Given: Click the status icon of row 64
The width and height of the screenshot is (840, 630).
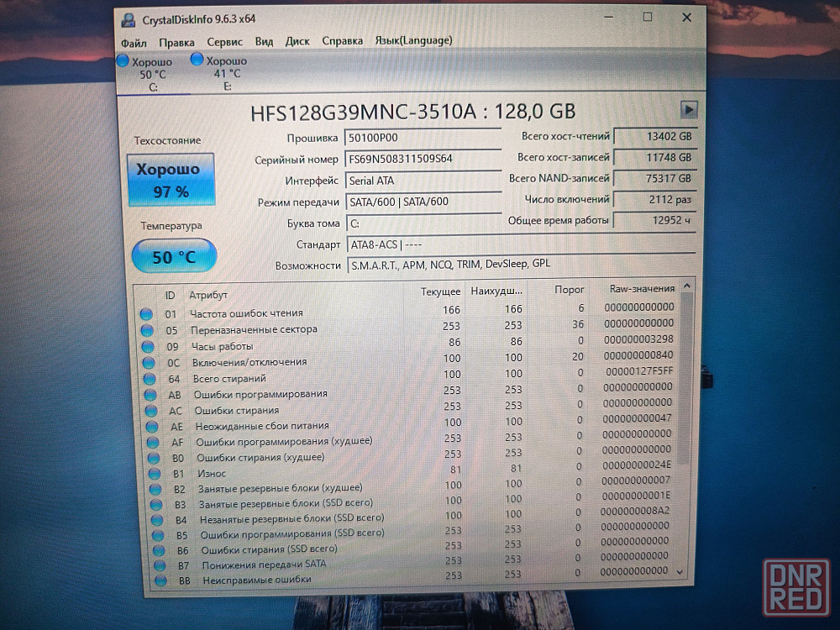Looking at the screenshot, I should [150, 379].
